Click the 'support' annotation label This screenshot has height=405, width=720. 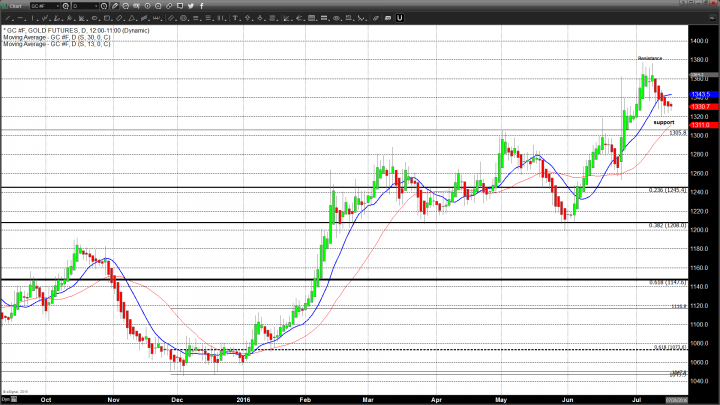coord(664,122)
